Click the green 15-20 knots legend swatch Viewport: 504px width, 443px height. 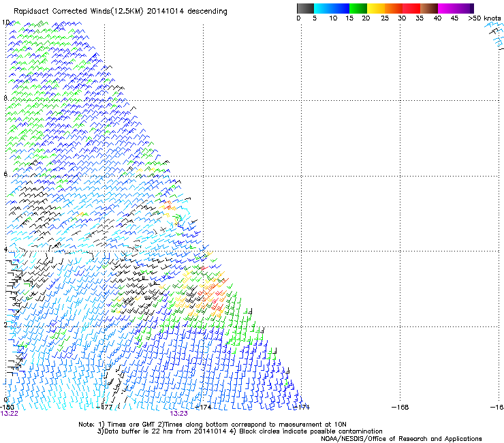(x=358, y=8)
